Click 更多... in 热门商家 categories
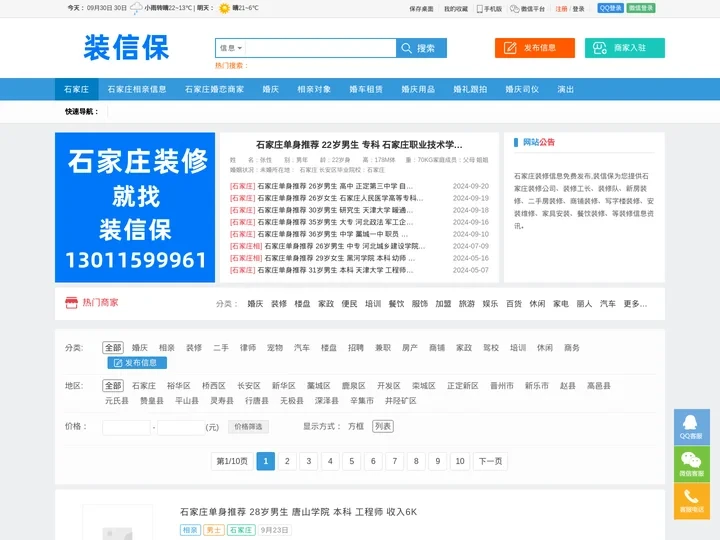Screen dimensions: 720x540 [635, 304]
